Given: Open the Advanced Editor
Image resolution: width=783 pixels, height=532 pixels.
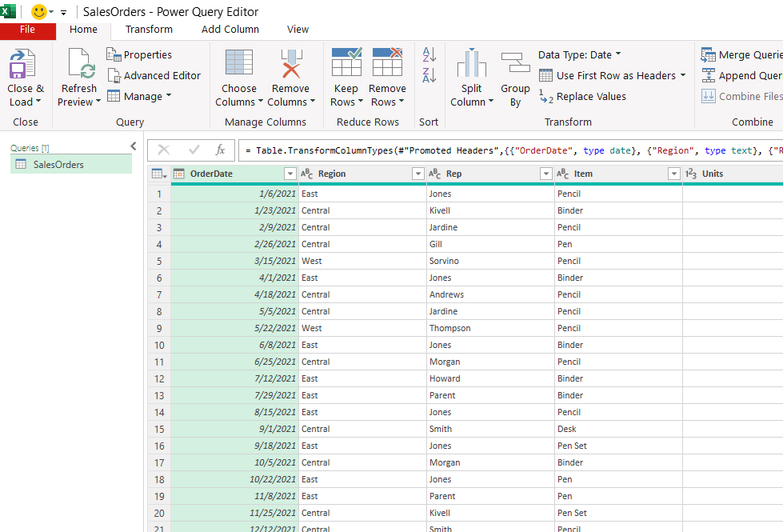Looking at the screenshot, I should tap(154, 75).
